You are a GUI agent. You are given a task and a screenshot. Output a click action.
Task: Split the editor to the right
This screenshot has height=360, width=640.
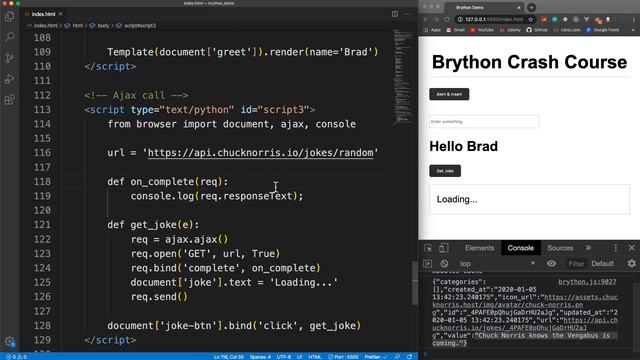click(395, 14)
